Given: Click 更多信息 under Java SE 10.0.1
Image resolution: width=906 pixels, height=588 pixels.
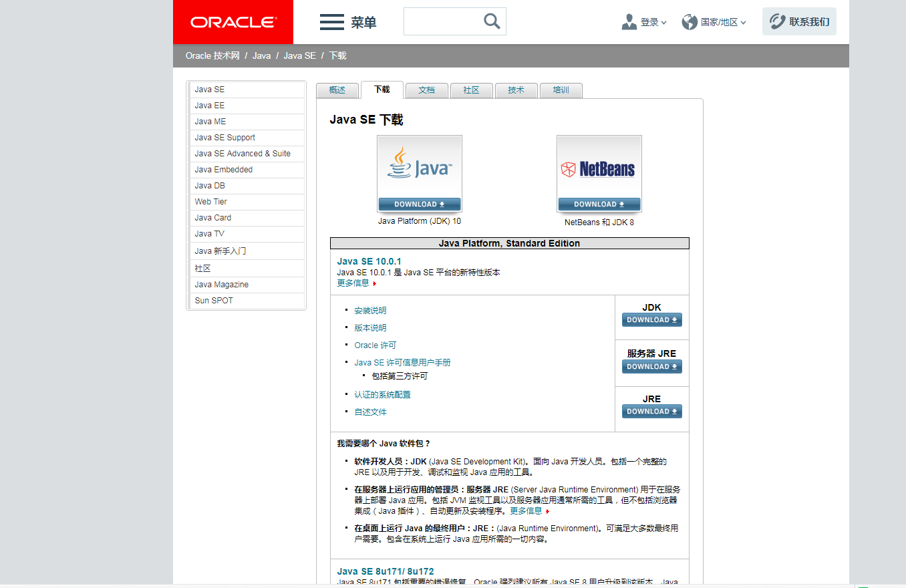Looking at the screenshot, I should coord(353,283).
